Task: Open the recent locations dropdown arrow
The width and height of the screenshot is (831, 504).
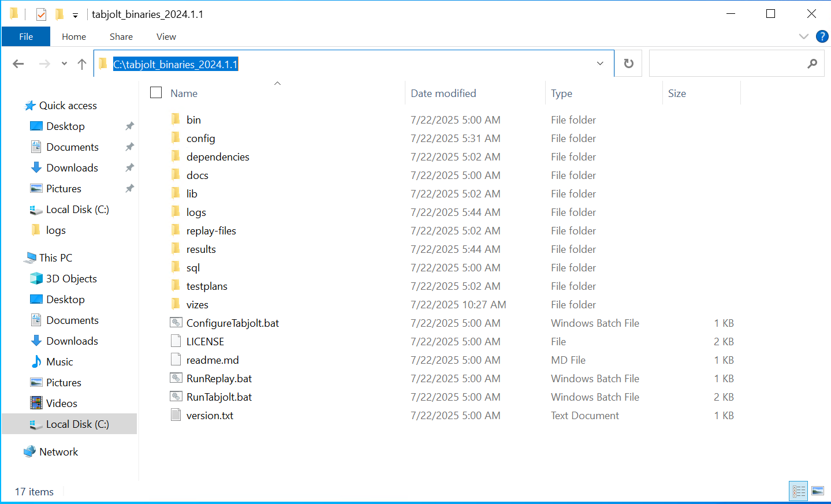Action: point(64,64)
